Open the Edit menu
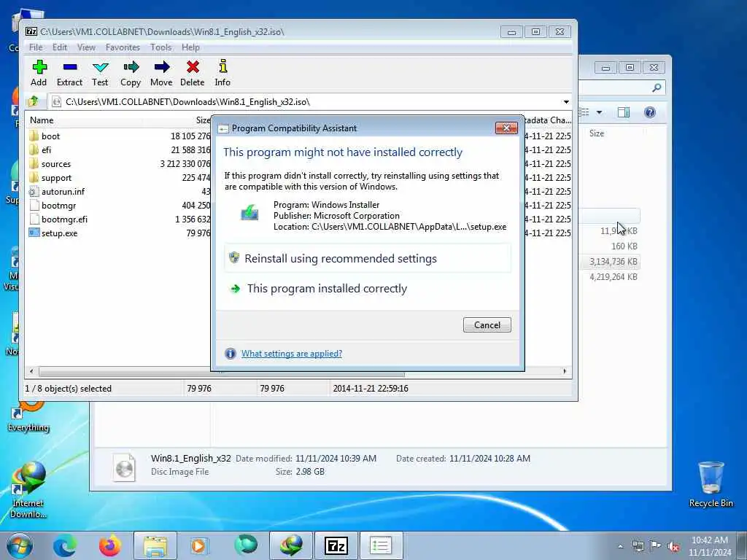The image size is (747, 560). (60, 47)
